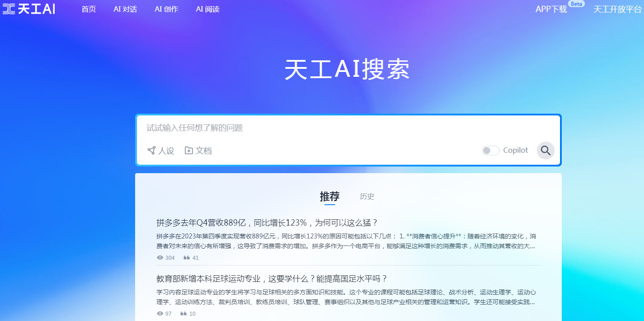The width and height of the screenshot is (644, 321).
Task: Click the APP下载 link
Action: [551, 9]
